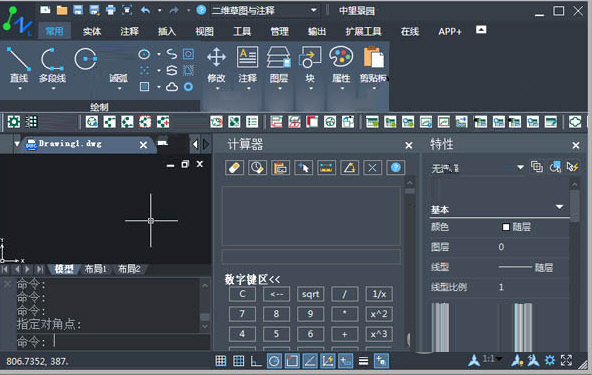
Task: Click the calculator C clear button
Action: point(242,294)
